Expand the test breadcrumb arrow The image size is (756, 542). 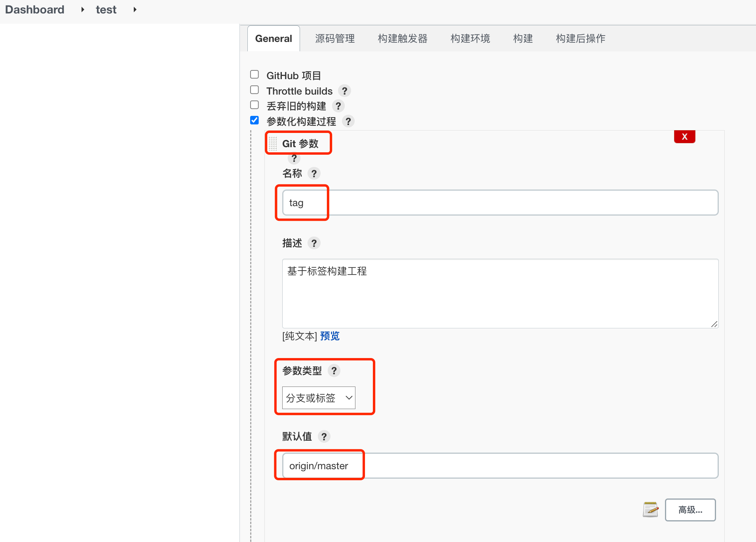[x=135, y=9]
